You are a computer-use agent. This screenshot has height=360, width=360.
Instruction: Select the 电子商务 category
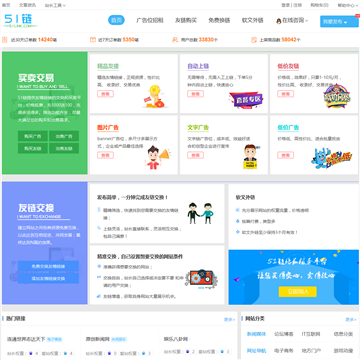coord(284,351)
